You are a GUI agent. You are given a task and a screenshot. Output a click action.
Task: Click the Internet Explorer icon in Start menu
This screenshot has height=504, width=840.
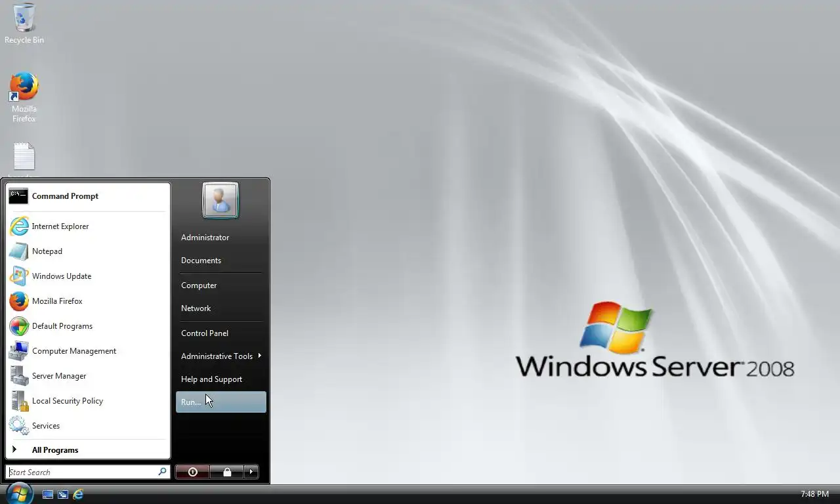19,226
